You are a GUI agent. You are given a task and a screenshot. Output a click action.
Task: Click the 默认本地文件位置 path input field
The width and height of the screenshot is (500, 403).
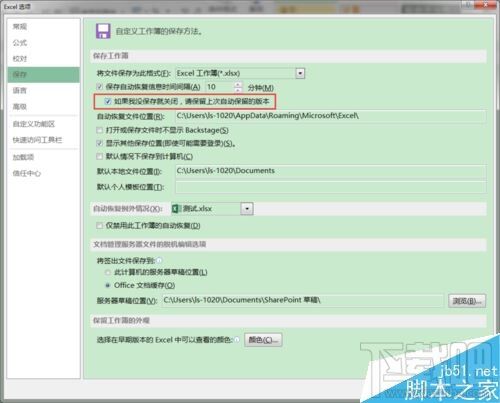point(331,171)
